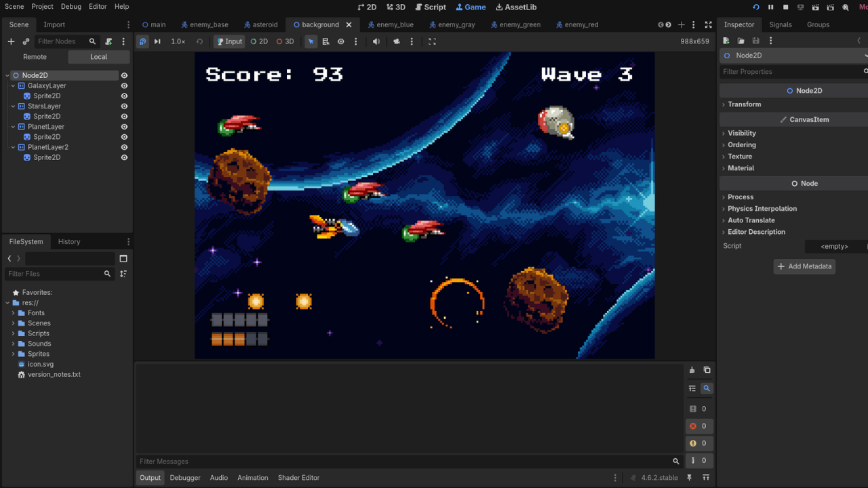Toggle game fullscreen with expand icon

point(432,41)
